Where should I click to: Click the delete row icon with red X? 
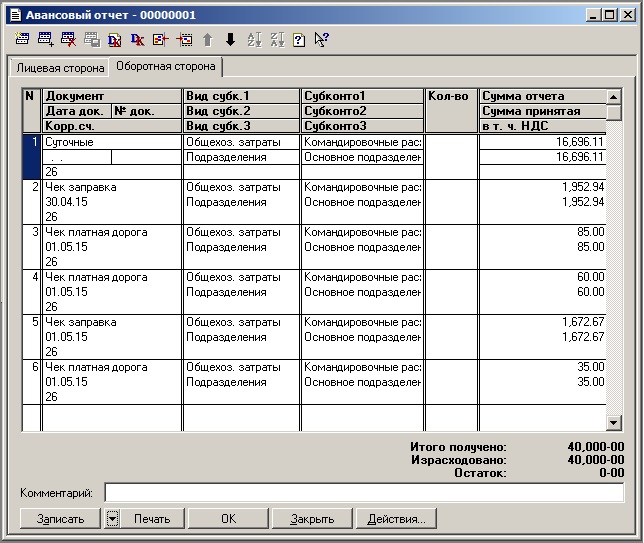[x=68, y=40]
